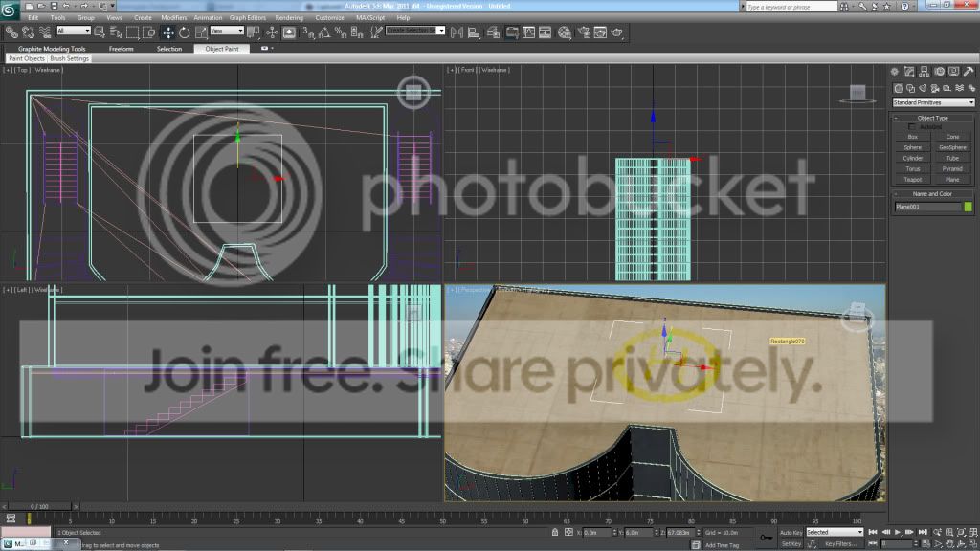Open Render Setup from the toolbar
Screen dimensions: 980x551
tap(583, 33)
